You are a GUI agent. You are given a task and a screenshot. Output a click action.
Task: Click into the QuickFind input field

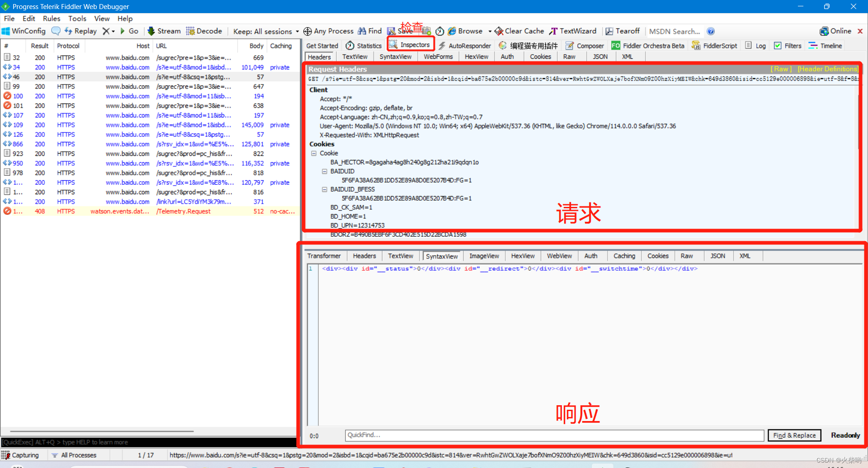(x=554, y=435)
